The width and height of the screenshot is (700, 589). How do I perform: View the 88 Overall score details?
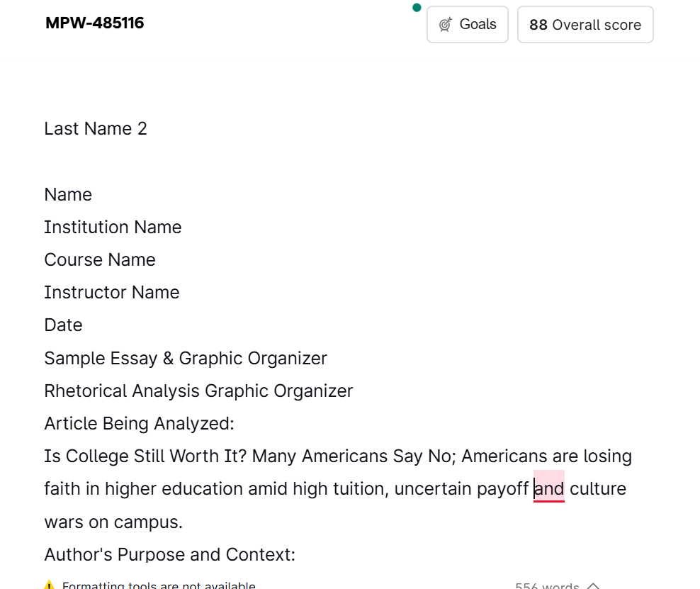coord(585,25)
